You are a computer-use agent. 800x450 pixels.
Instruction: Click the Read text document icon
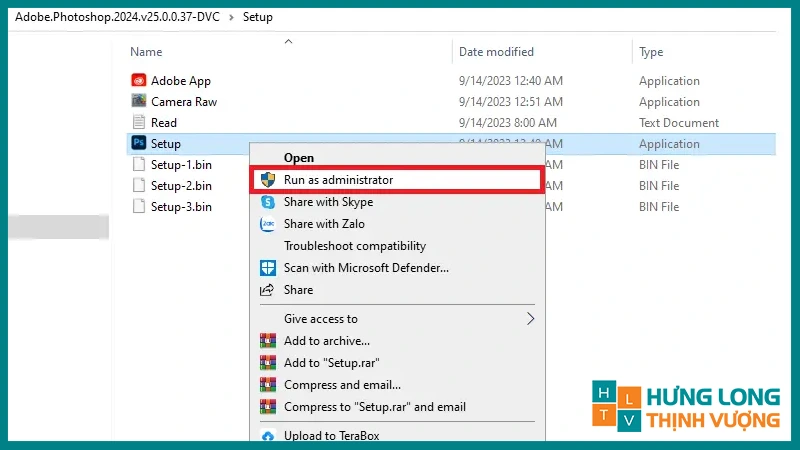coord(138,122)
